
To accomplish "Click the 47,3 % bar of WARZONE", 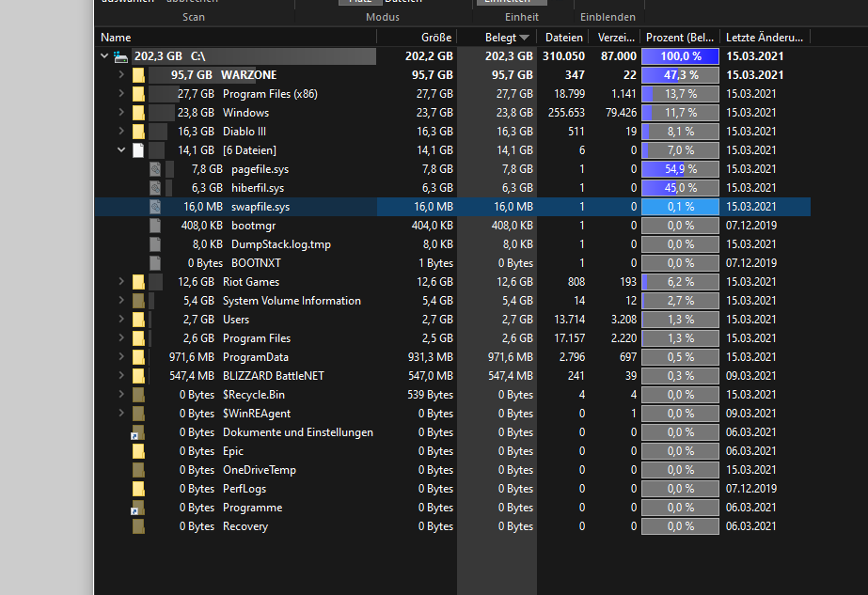I will [680, 75].
